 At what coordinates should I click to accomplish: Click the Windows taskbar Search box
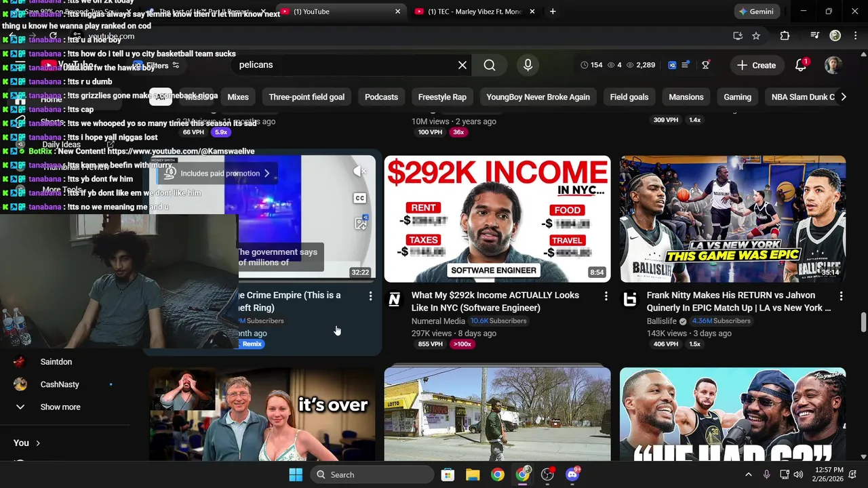[372, 474]
